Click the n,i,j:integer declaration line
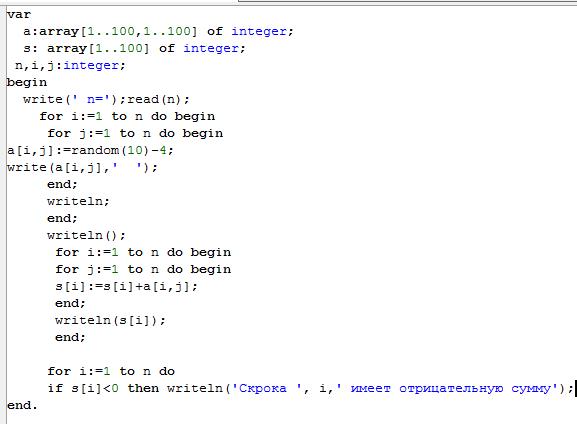This screenshot has width=577, height=424. pyautogui.click(x=70, y=65)
